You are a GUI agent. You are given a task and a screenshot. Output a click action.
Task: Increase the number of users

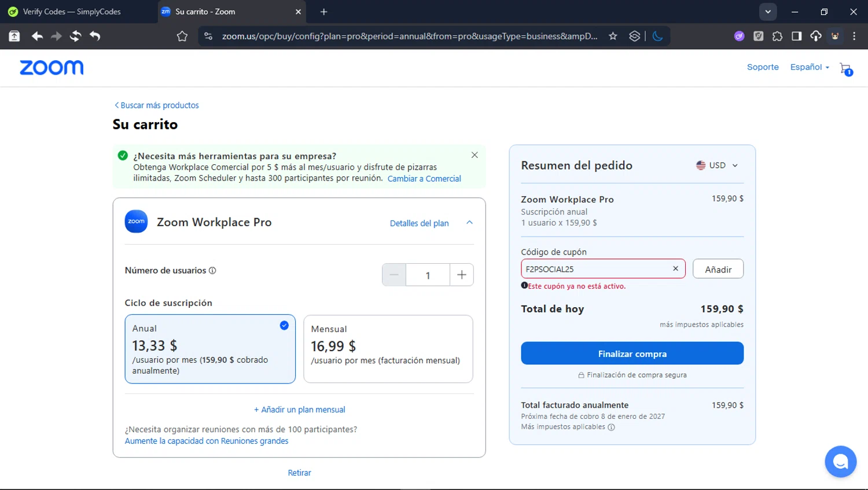click(x=462, y=275)
